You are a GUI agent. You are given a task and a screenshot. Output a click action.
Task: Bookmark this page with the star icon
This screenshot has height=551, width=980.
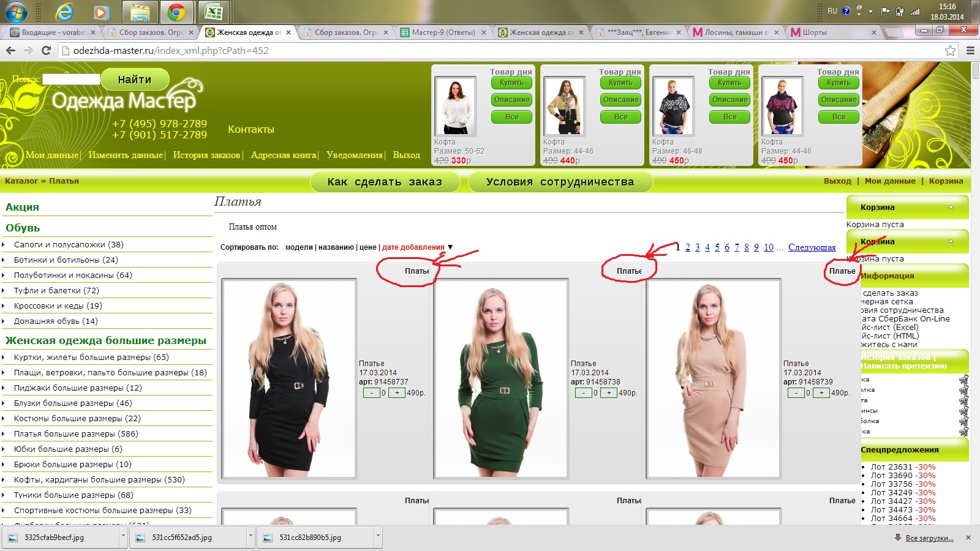[x=950, y=50]
